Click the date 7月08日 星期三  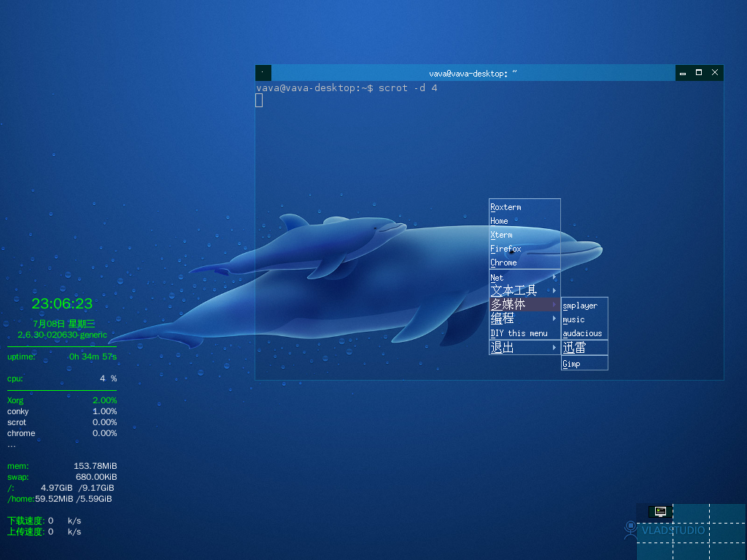pos(64,324)
